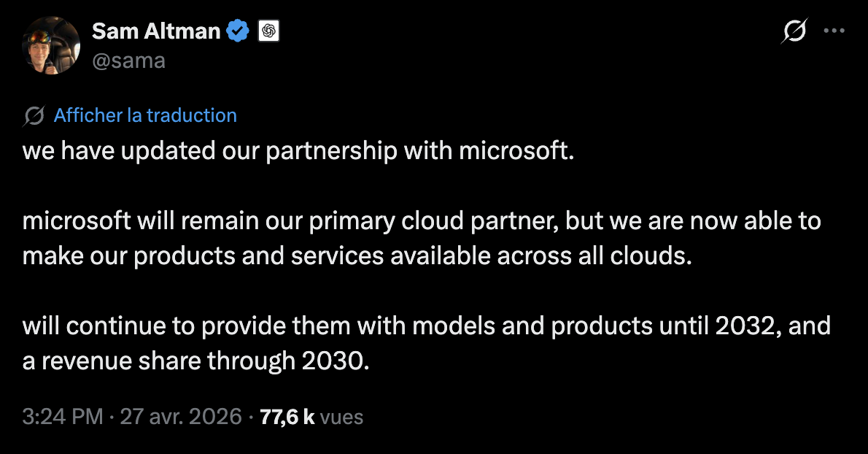Click the Grok icon at top right

pyautogui.click(x=794, y=31)
